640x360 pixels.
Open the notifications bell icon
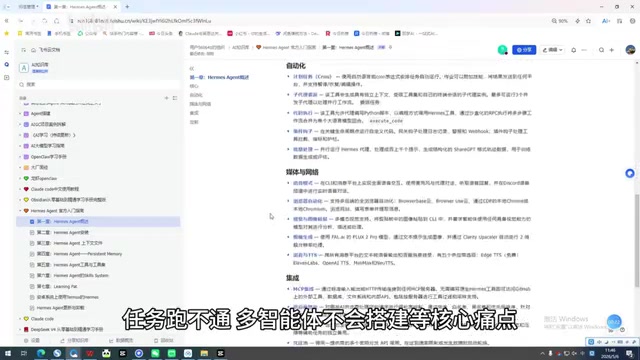coord(573,50)
